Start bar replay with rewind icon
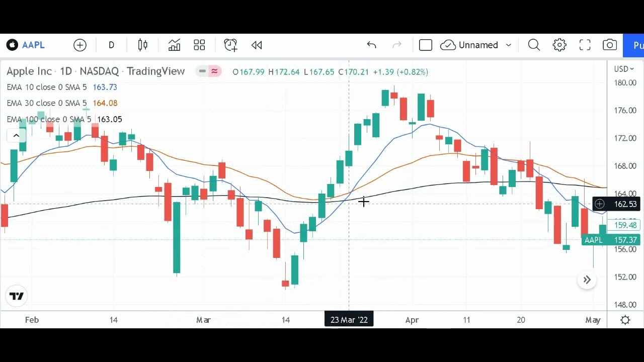 click(x=257, y=45)
